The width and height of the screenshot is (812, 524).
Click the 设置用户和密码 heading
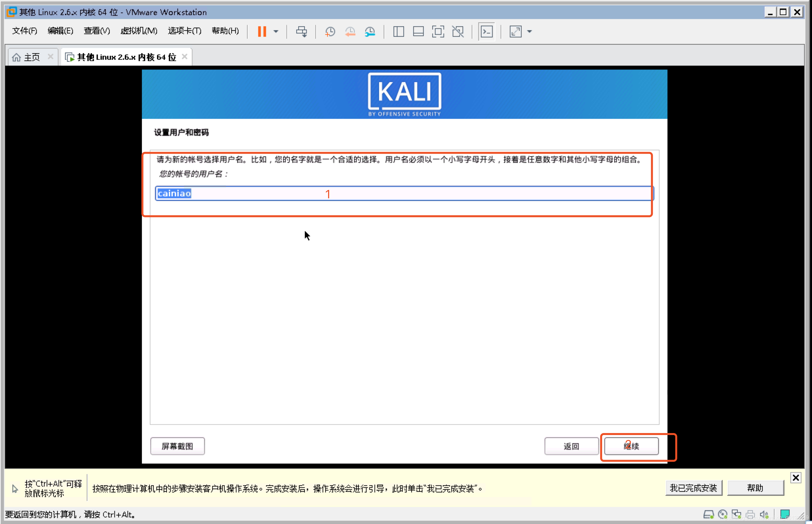click(x=181, y=132)
